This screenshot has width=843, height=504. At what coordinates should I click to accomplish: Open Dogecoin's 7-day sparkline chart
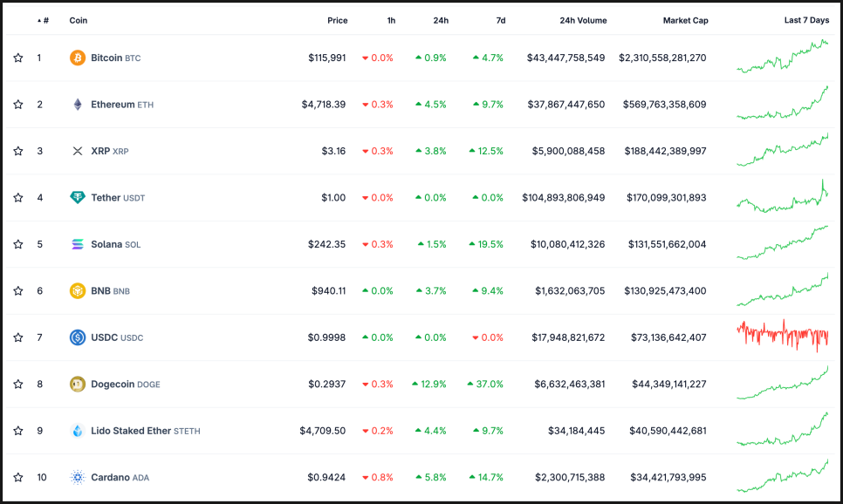point(782,382)
